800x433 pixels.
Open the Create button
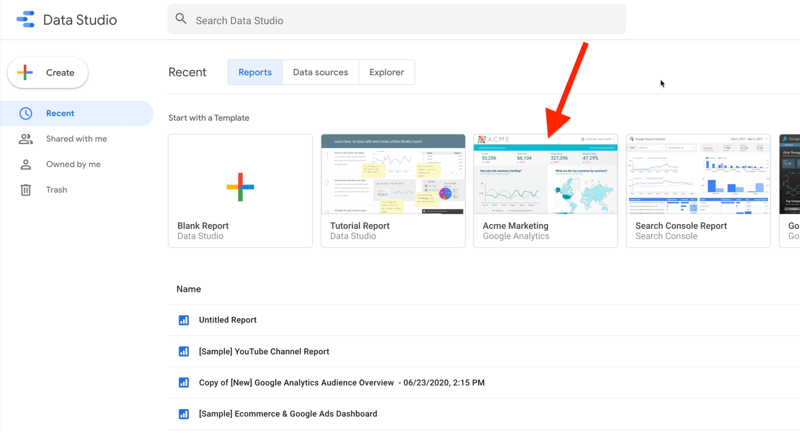[x=48, y=72]
